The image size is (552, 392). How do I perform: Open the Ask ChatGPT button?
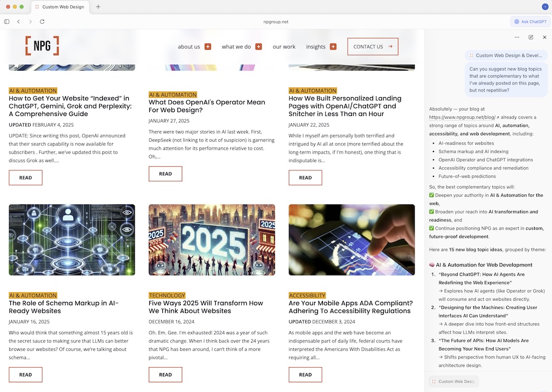529,21
